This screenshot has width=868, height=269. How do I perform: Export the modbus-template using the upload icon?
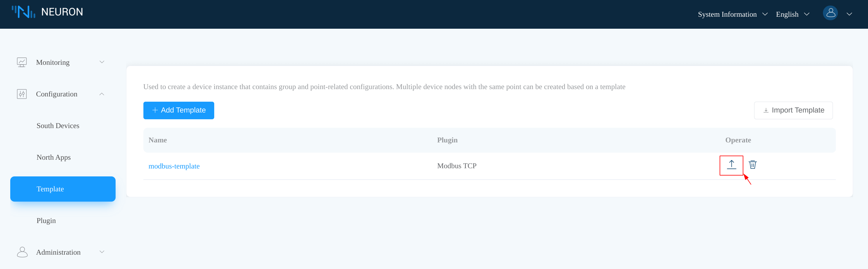731,165
